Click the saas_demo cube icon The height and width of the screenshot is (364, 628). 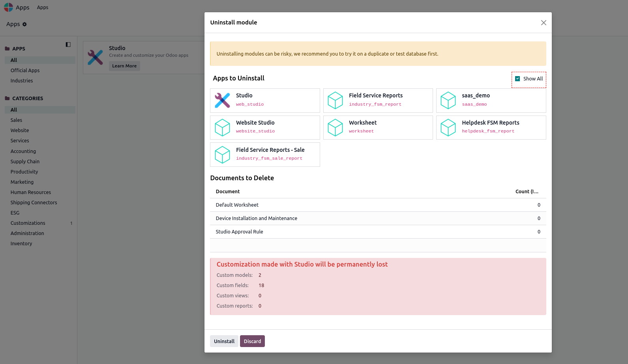[x=448, y=100]
